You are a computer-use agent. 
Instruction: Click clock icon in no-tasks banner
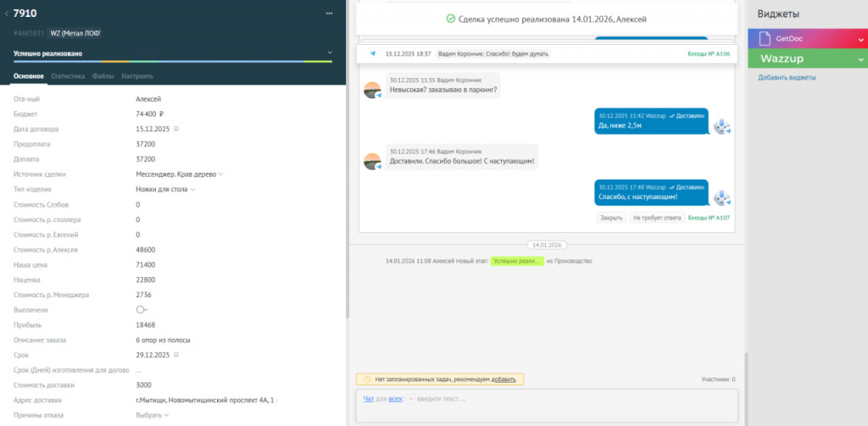[x=366, y=379]
